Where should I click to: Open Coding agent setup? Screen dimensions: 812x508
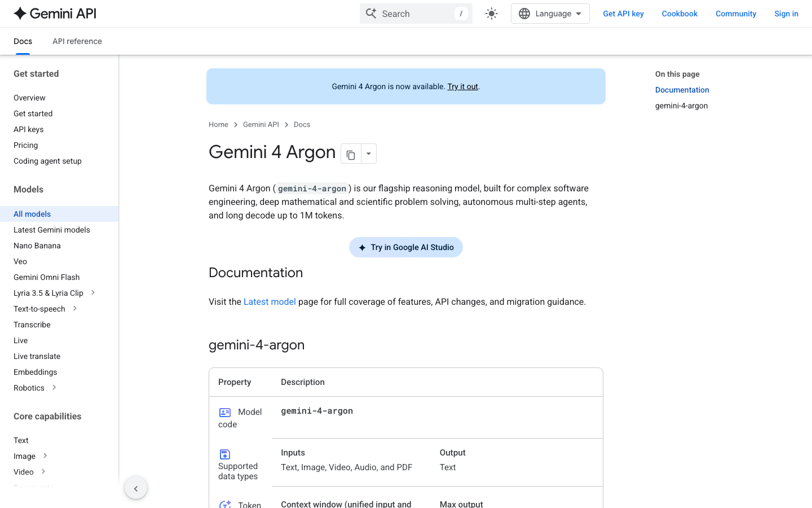[47, 161]
